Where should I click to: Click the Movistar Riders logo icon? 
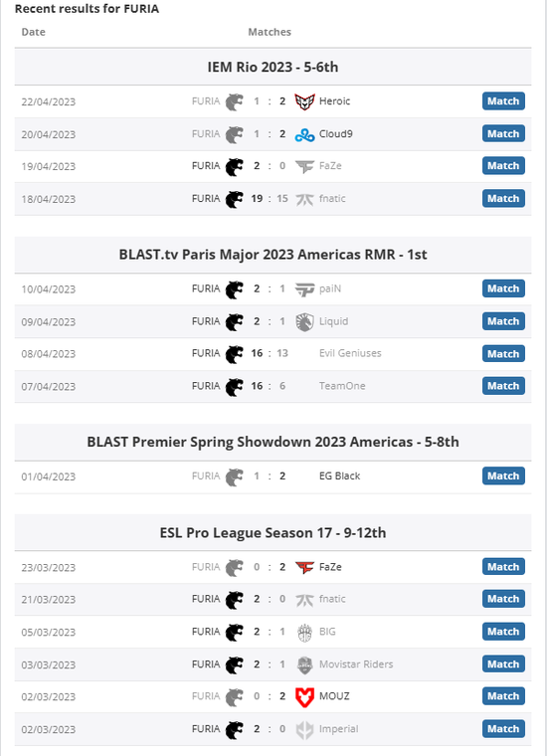(x=304, y=664)
